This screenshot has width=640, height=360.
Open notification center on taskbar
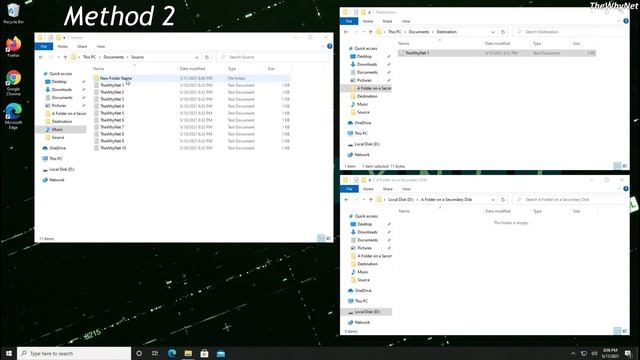628,353
